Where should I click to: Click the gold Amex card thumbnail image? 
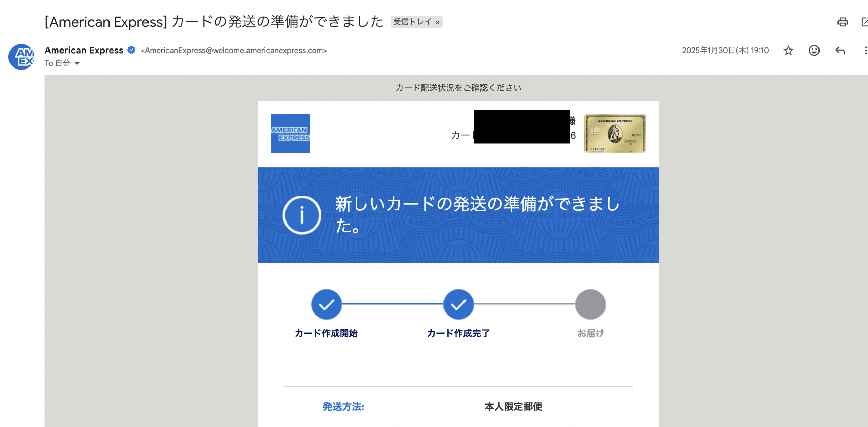click(x=614, y=134)
